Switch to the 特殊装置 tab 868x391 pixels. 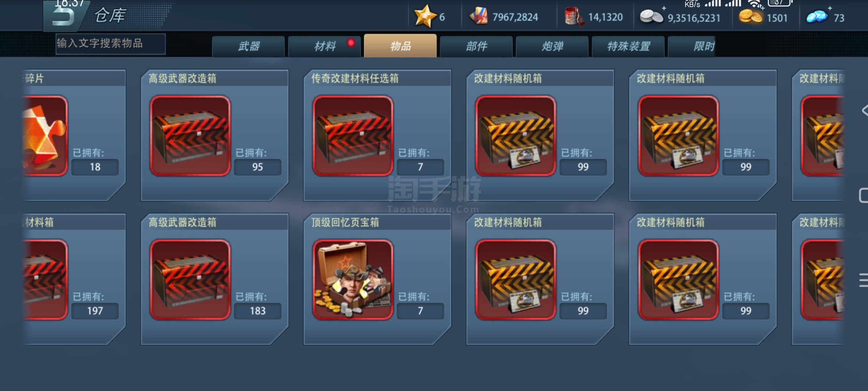coord(628,46)
